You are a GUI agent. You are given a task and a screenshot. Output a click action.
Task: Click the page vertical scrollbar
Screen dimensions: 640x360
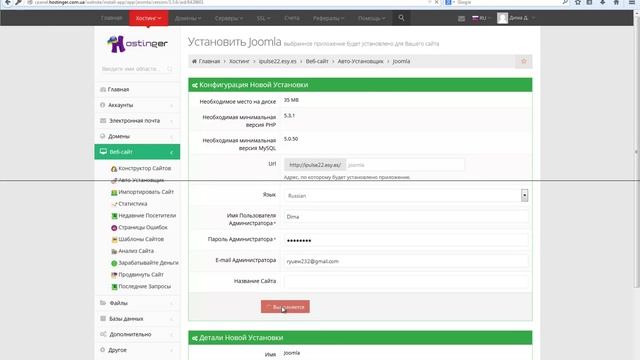(x=636, y=151)
